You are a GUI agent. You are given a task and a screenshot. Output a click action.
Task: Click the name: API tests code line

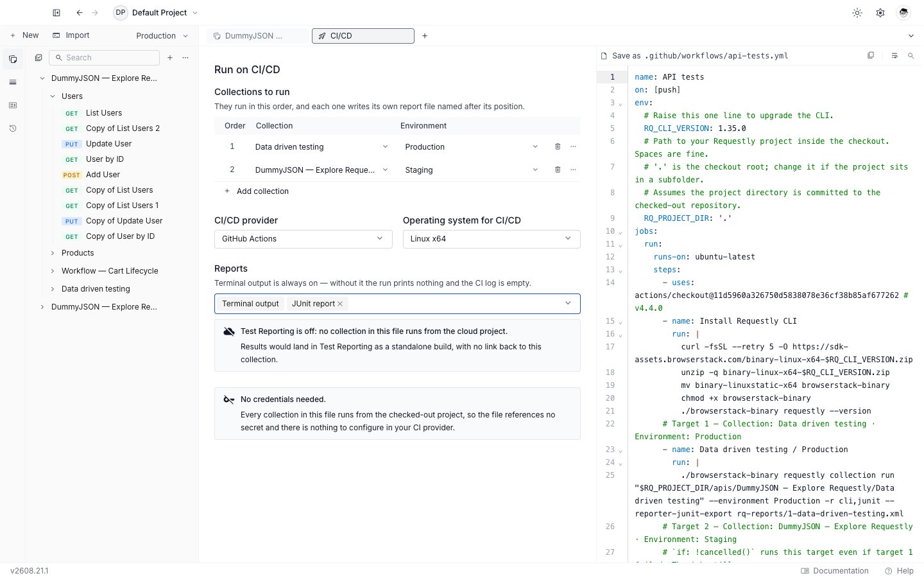tap(669, 77)
